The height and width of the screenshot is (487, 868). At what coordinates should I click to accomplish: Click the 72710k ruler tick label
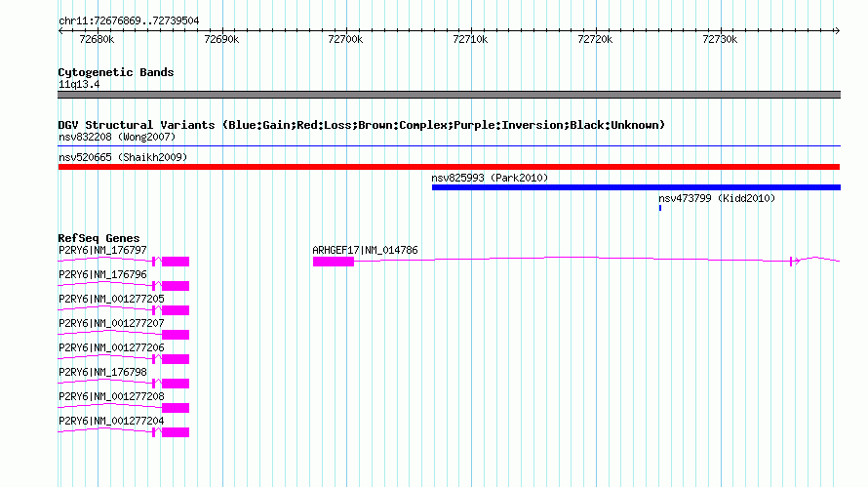coord(470,39)
